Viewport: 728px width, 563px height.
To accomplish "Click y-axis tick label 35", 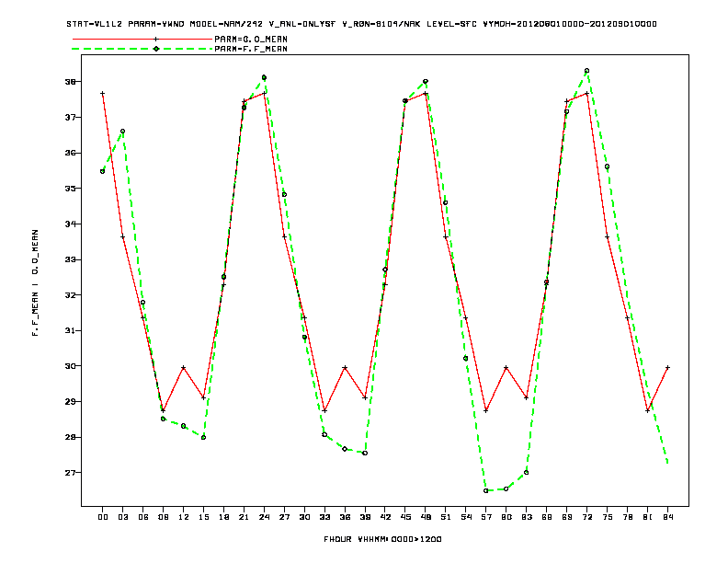I will [71, 189].
